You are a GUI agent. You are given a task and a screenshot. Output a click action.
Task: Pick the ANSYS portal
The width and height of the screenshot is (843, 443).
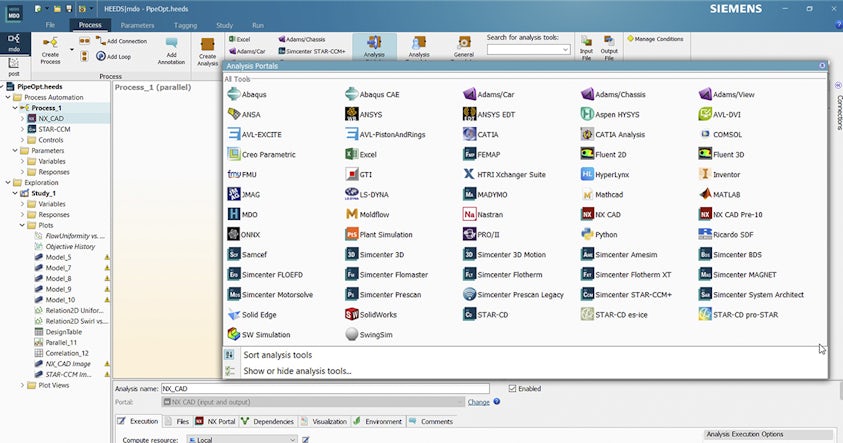(x=364, y=114)
